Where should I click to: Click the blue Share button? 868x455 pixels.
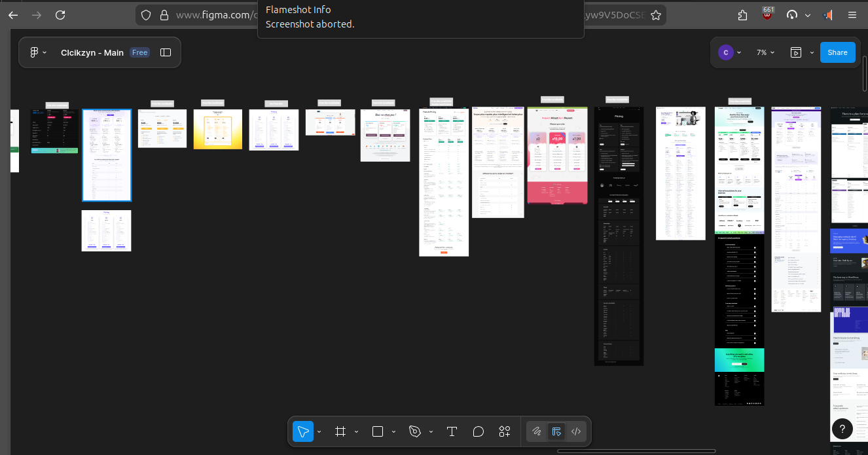tap(837, 52)
